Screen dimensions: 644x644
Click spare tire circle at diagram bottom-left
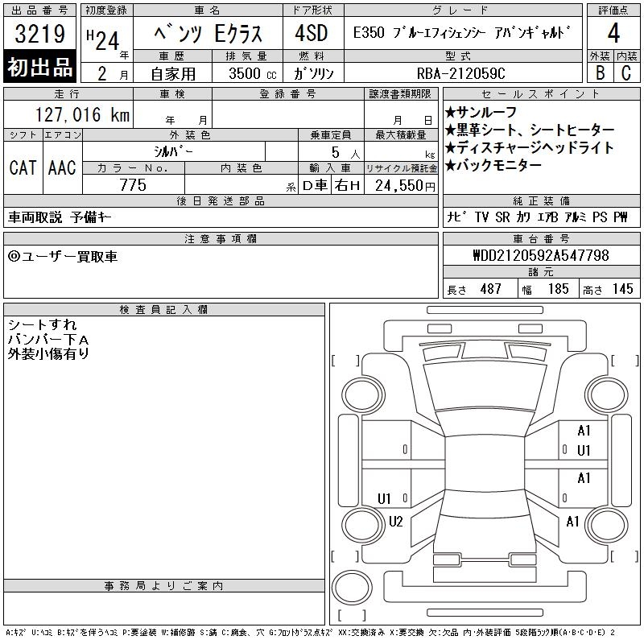352,587
